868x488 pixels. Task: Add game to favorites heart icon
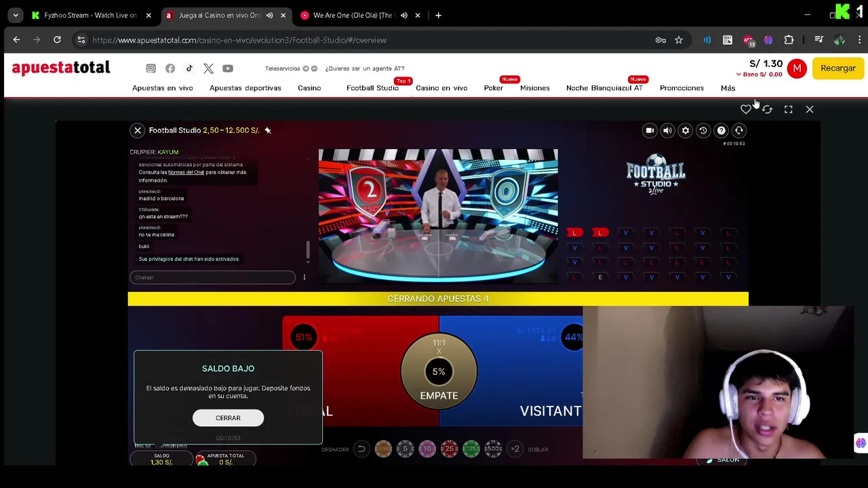click(x=746, y=109)
